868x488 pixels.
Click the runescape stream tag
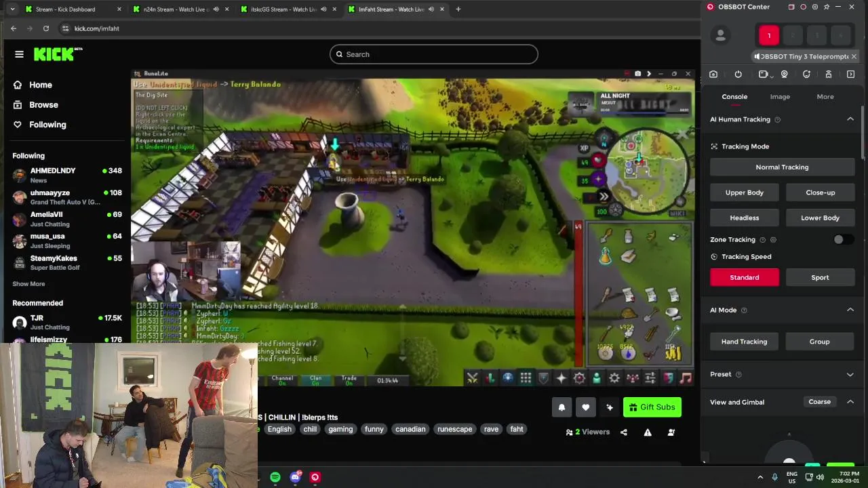455,429
